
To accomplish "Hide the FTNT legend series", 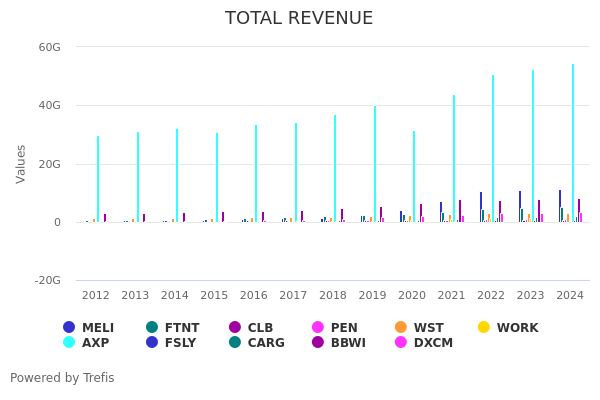I will coord(152,328).
